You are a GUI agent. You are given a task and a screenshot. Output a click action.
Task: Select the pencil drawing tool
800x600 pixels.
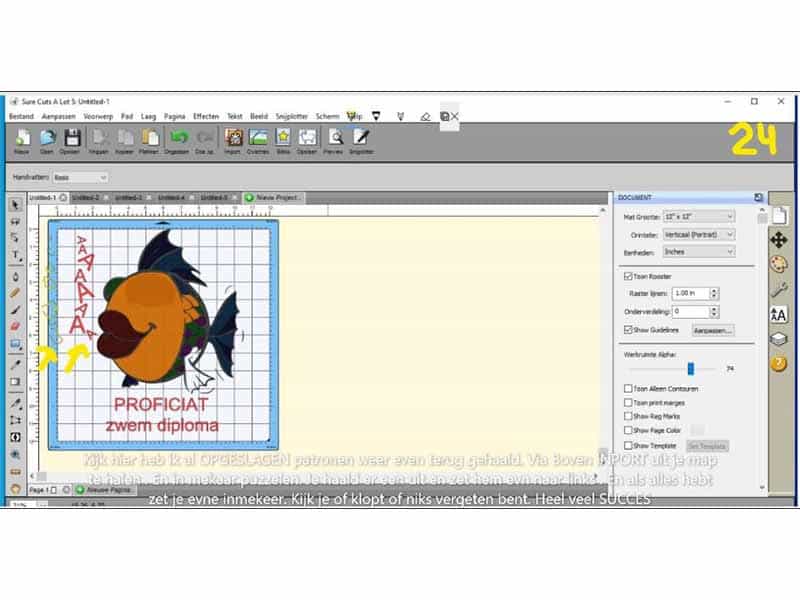(15, 293)
